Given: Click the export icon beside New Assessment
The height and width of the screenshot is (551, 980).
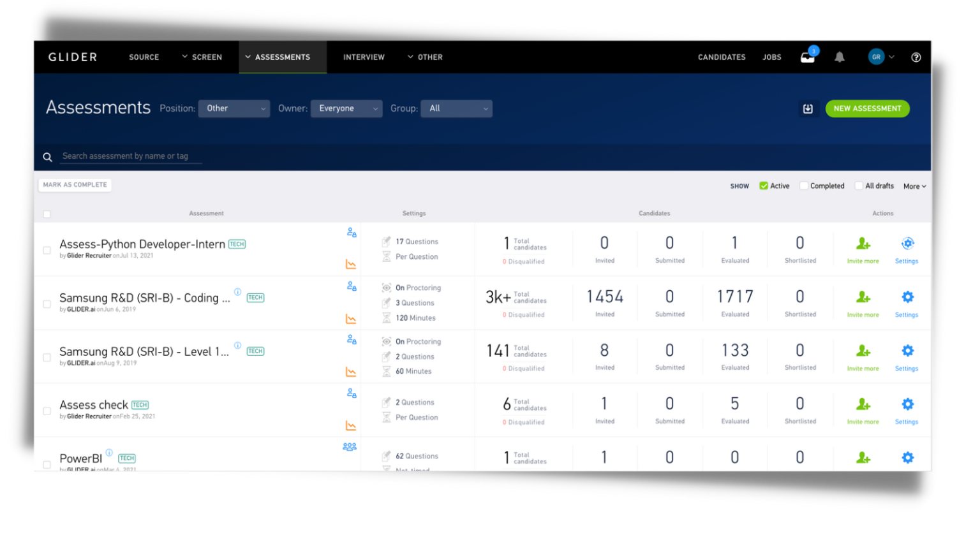Looking at the screenshot, I should [808, 108].
